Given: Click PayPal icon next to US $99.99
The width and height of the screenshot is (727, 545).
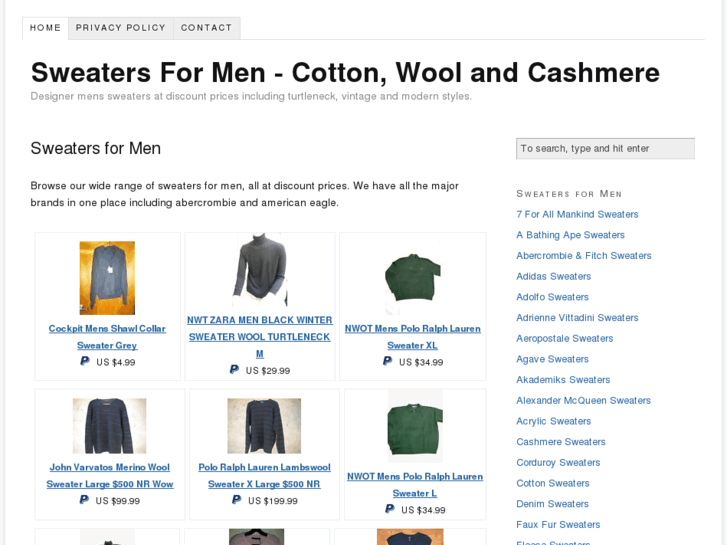Looking at the screenshot, I should click(x=84, y=500).
